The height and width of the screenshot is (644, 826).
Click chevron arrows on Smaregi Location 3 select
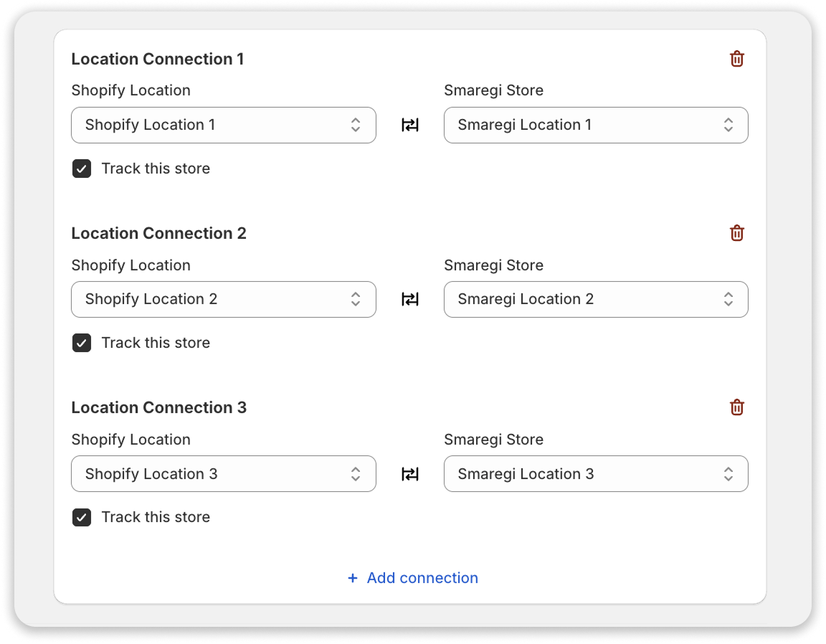pyautogui.click(x=728, y=473)
